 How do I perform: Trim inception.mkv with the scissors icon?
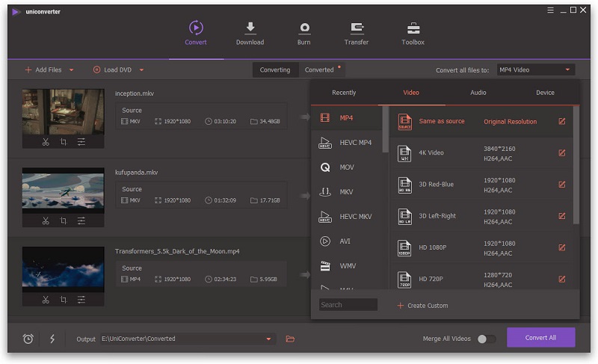46,142
